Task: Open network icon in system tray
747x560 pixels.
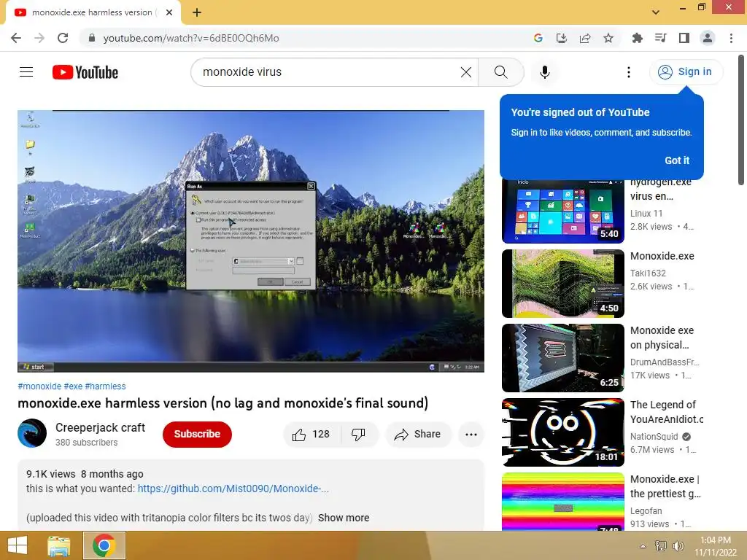Action: tap(661, 546)
